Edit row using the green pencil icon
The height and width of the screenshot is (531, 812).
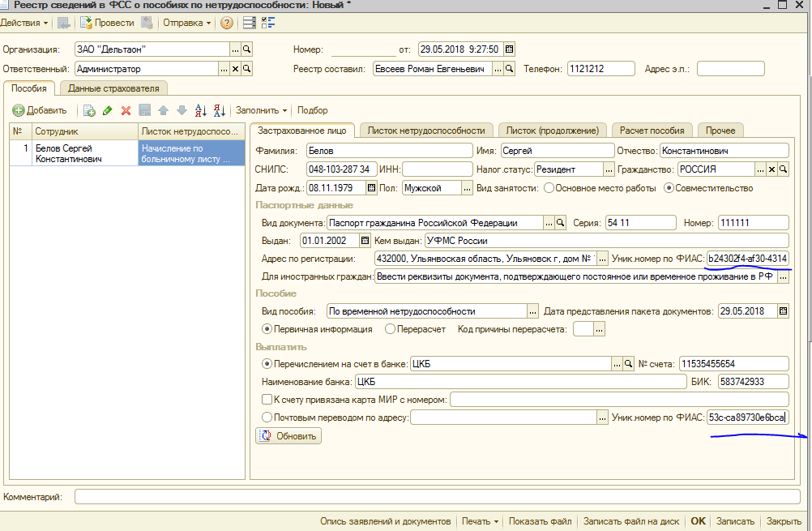108,110
